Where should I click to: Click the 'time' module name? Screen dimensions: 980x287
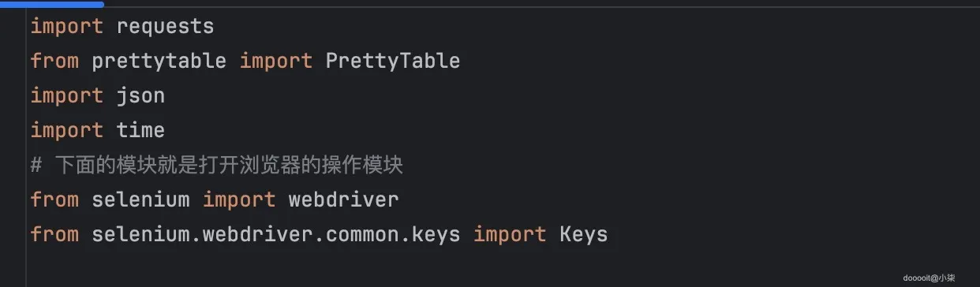(140, 130)
